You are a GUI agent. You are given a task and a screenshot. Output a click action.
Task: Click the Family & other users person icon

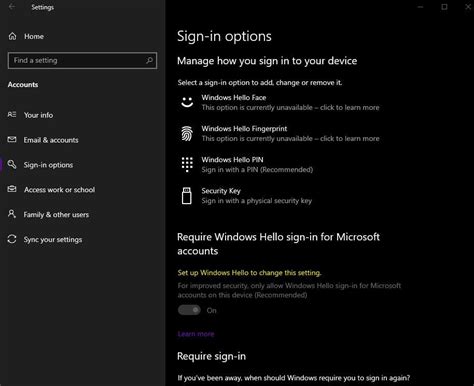[12, 214]
